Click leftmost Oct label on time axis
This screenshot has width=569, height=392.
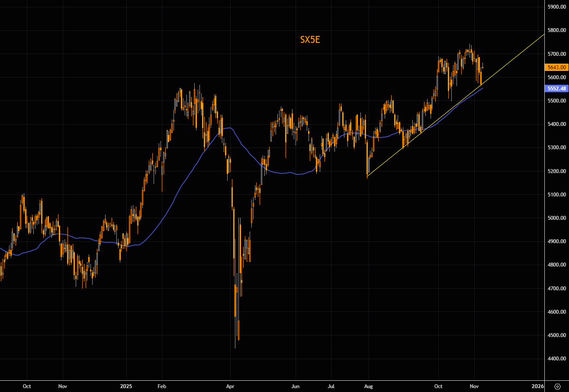(x=27, y=386)
